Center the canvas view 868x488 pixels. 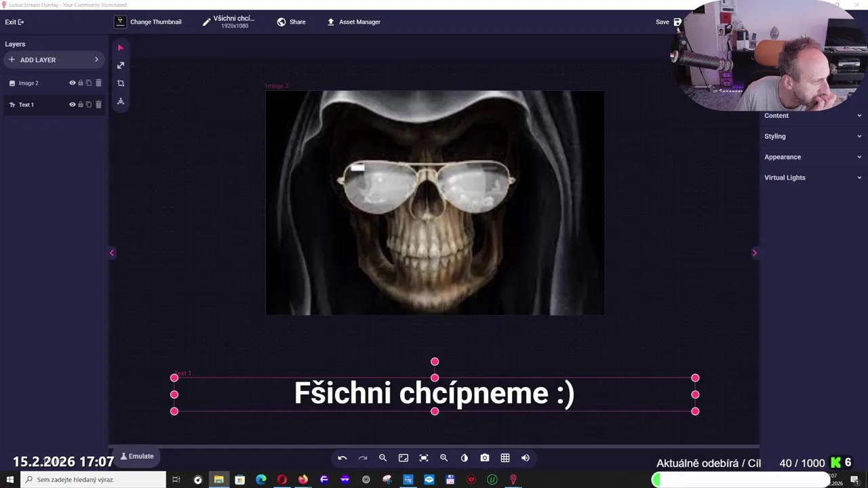424,458
